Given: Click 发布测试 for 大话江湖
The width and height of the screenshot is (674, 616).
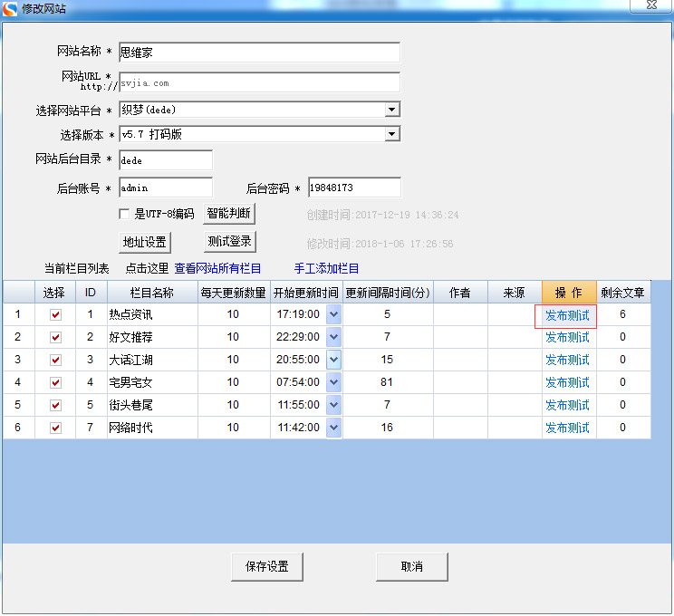Looking at the screenshot, I should 567,361.
